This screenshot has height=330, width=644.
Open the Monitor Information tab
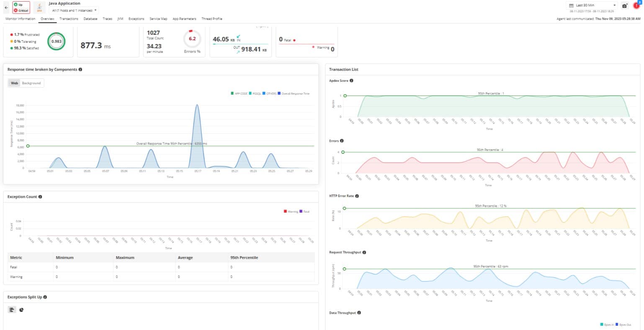[21, 19]
